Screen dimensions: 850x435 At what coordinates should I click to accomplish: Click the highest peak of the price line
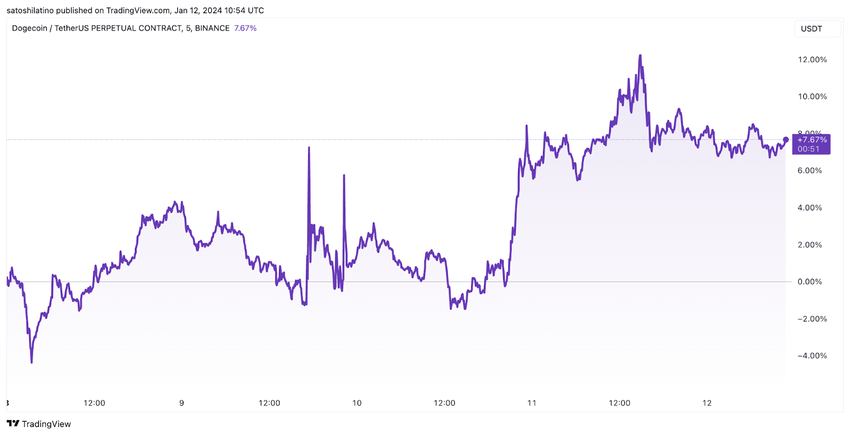tap(640, 56)
